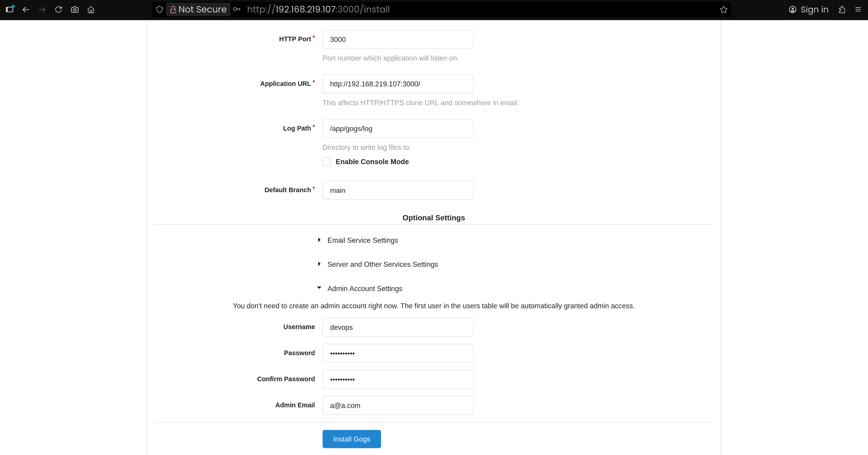Collapse Admin Account Settings section
Image resolution: width=868 pixels, height=455 pixels.
point(364,288)
